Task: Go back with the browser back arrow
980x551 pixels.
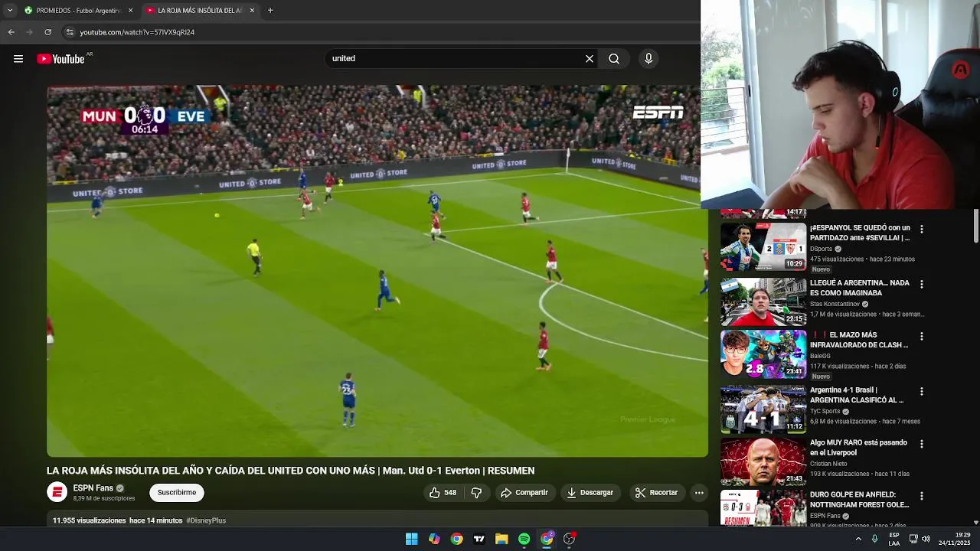Action: pos(11,32)
